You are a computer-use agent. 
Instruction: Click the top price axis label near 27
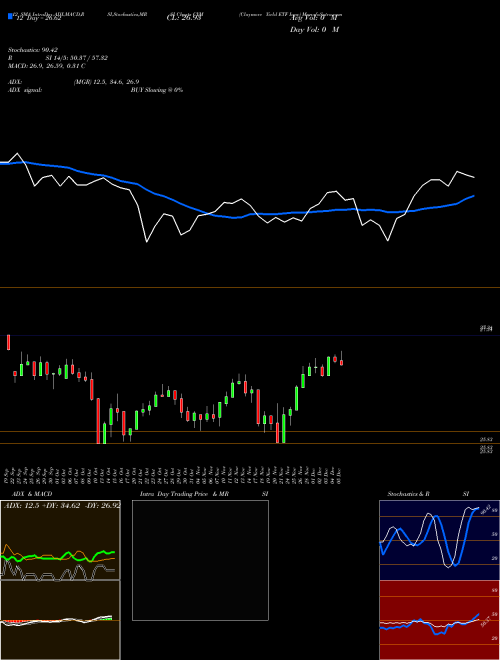(487, 329)
